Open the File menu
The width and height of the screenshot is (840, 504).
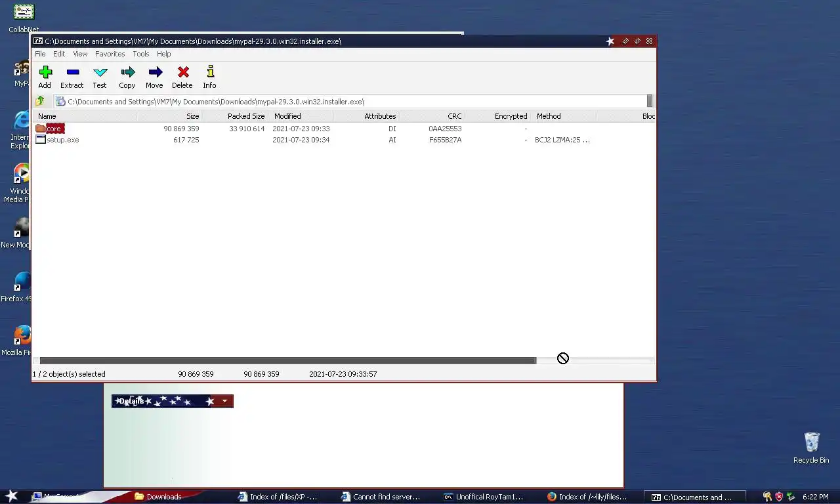click(x=40, y=54)
